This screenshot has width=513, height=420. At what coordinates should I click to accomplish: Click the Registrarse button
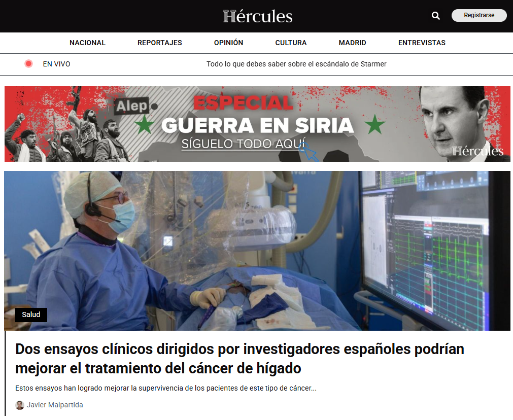pyautogui.click(x=479, y=15)
